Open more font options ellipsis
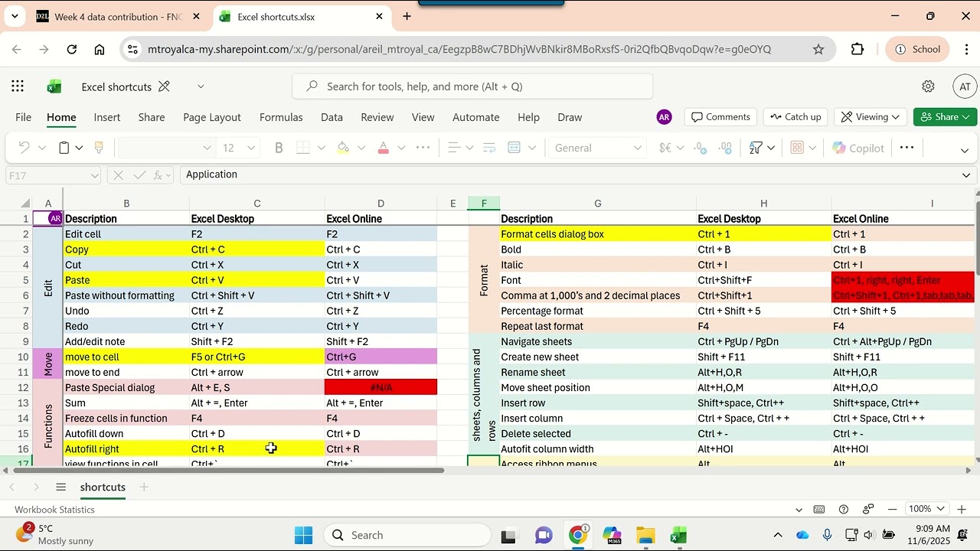 (x=423, y=148)
